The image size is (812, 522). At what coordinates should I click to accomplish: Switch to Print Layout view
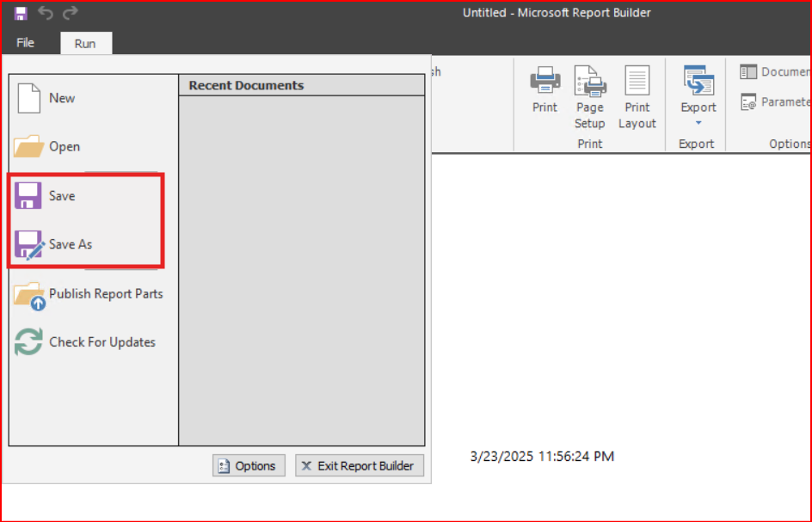tap(637, 96)
